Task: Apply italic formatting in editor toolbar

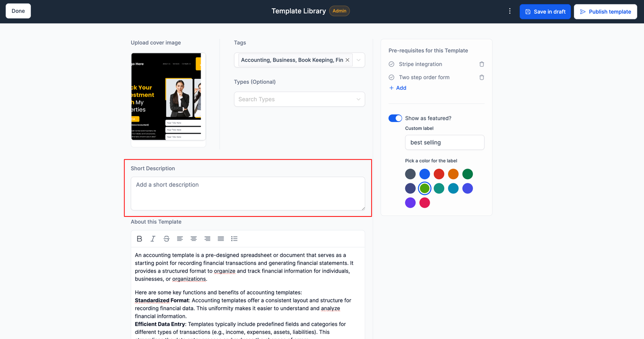Action: click(x=153, y=239)
